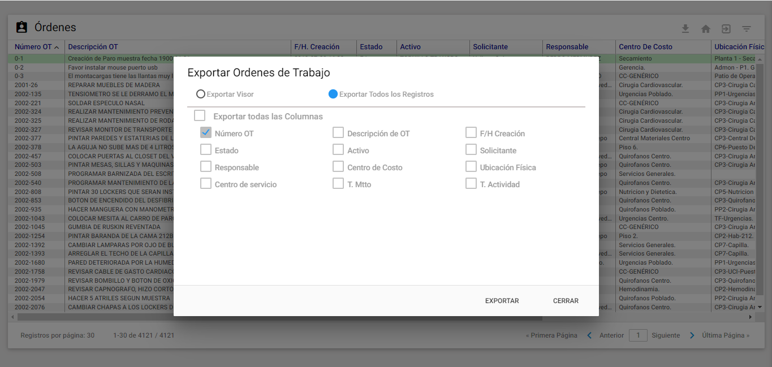Uncheck the Número OT checkbox
This screenshot has width=772, height=367.
[x=206, y=133]
